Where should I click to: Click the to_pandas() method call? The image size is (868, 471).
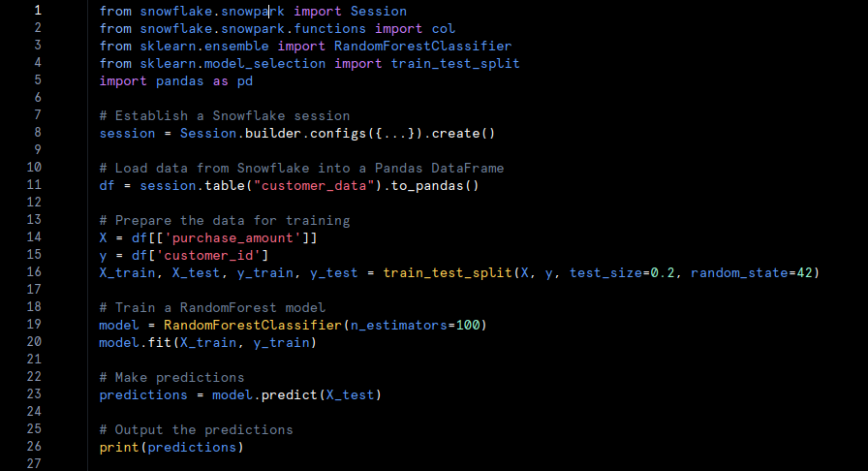pos(435,185)
